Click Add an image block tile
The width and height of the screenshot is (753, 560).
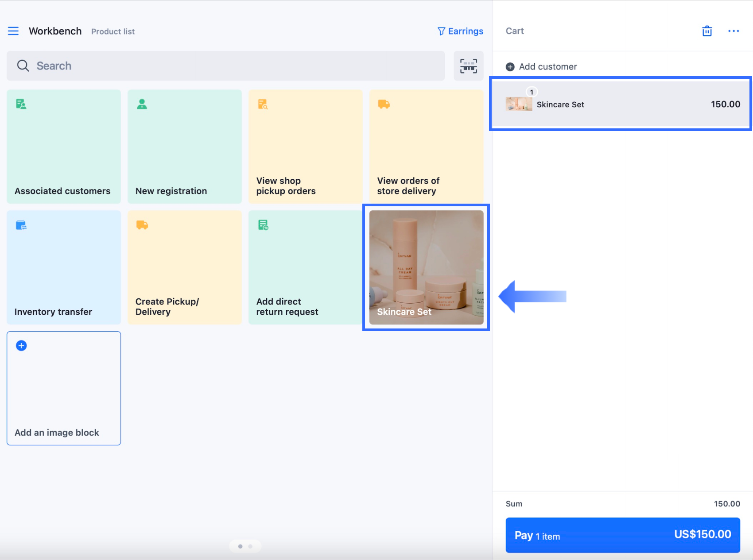[64, 388]
